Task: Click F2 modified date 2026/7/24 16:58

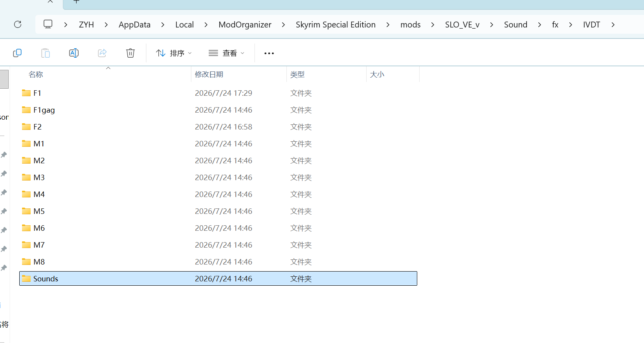Action: (224, 127)
